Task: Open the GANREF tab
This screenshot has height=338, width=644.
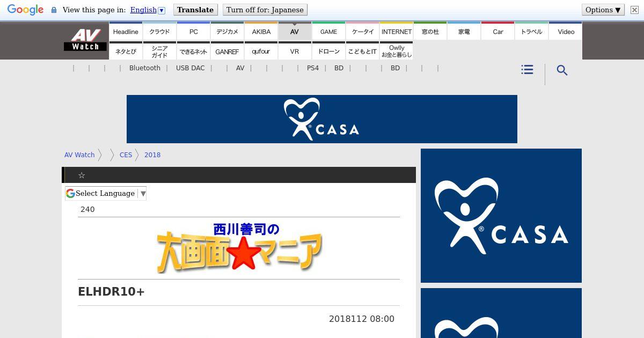Action: tap(227, 51)
